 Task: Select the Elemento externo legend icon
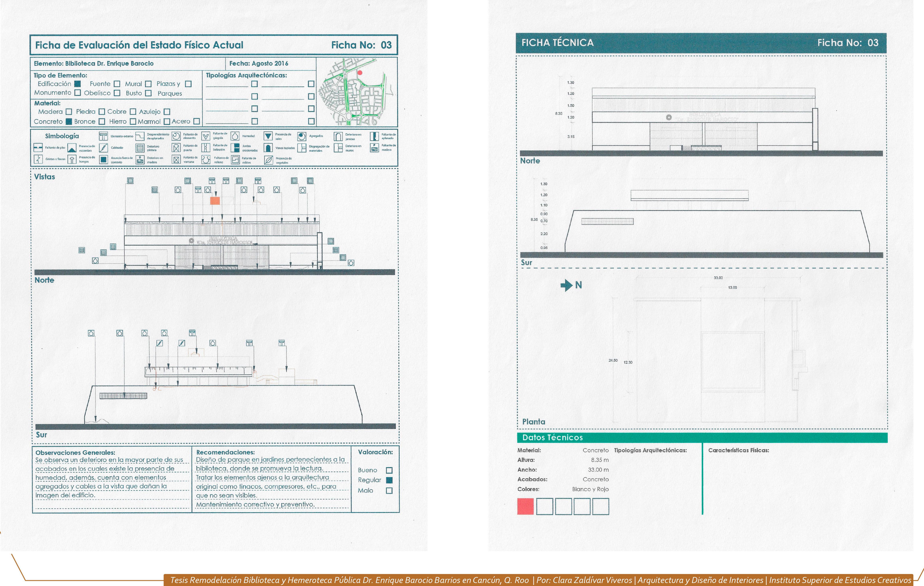[x=103, y=136]
